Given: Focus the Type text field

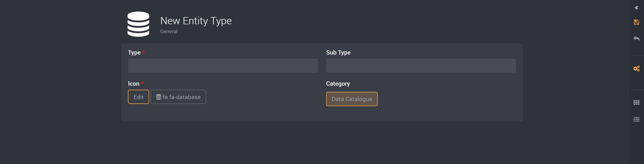Looking at the screenshot, I should click(x=223, y=66).
